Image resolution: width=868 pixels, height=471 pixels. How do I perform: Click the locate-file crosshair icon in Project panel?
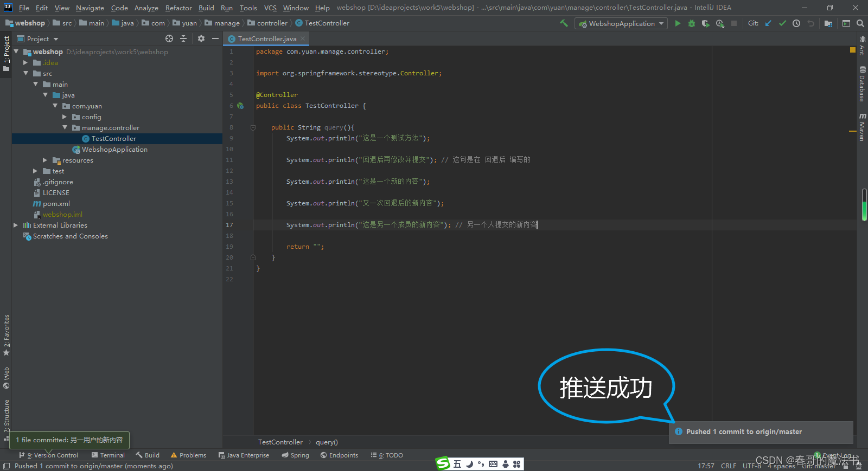(x=169, y=38)
